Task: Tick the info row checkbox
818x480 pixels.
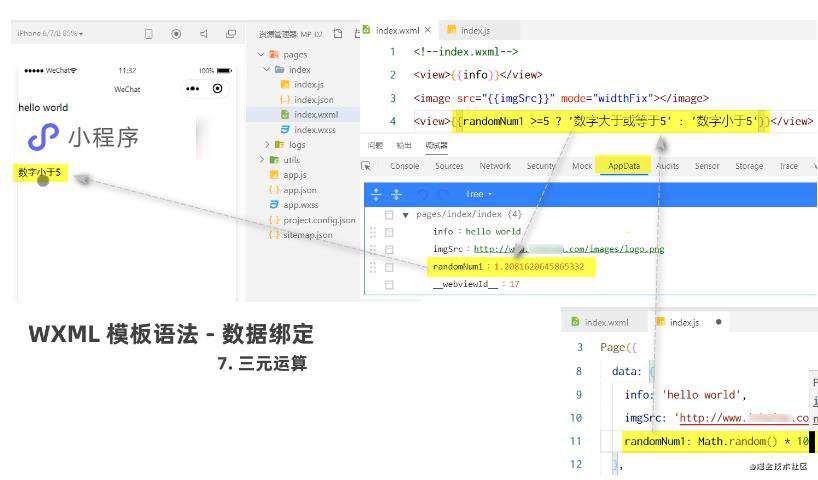Action: [389, 232]
